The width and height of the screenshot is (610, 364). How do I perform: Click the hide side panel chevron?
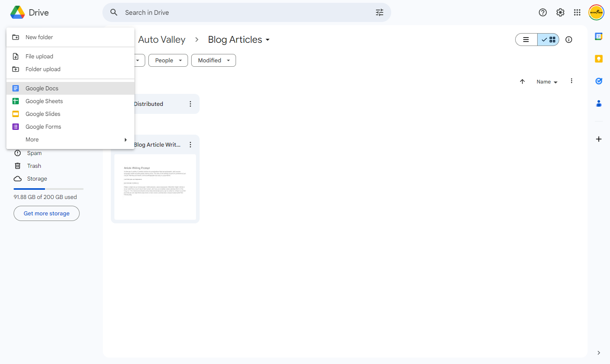coord(599,353)
